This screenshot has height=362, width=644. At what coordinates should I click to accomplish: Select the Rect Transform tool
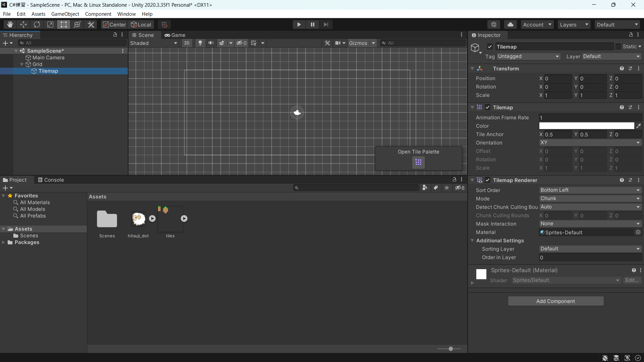[63, 24]
